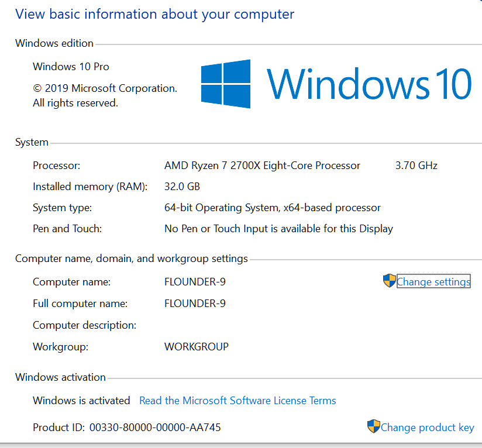Viewport: 482px width, 448px height.
Task: Click the 64-bit Operating System value
Action: (x=273, y=208)
